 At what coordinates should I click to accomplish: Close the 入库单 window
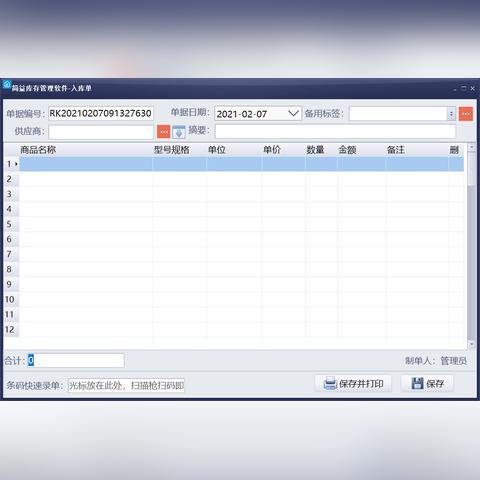pyautogui.click(x=472, y=88)
